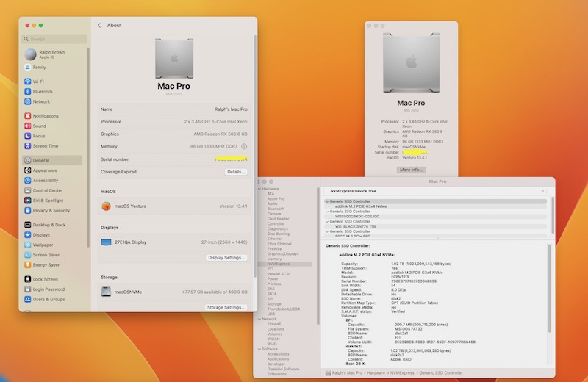The image size is (588, 382).
Task: Collapse the first Generic SSD Controller
Action: point(327,202)
